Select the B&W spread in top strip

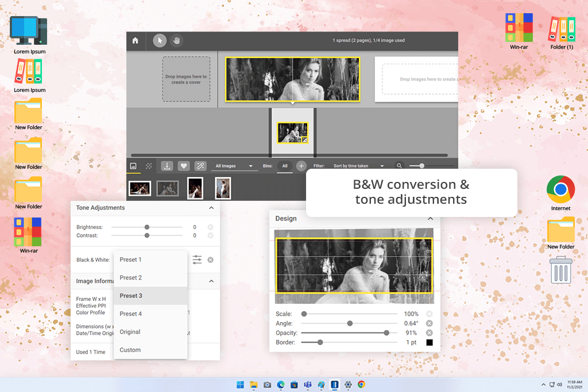[x=292, y=79]
